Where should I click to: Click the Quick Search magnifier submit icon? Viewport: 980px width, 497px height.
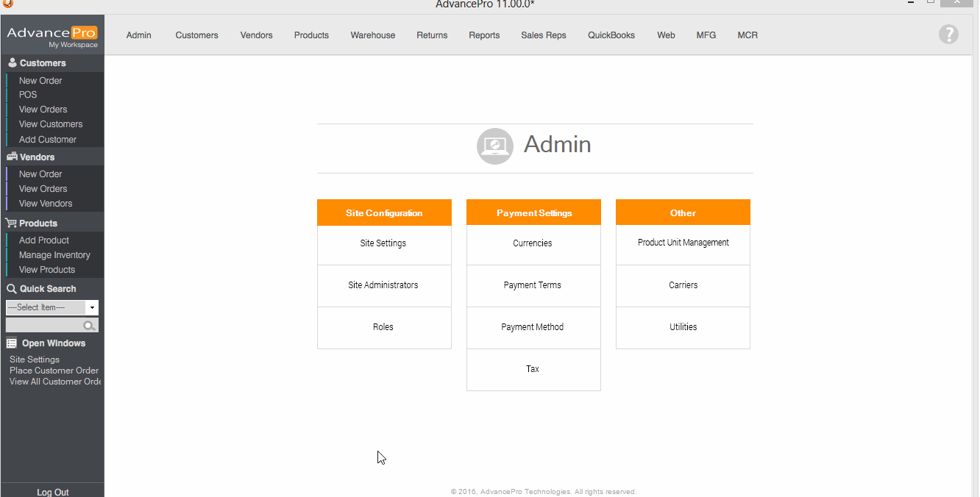point(89,326)
